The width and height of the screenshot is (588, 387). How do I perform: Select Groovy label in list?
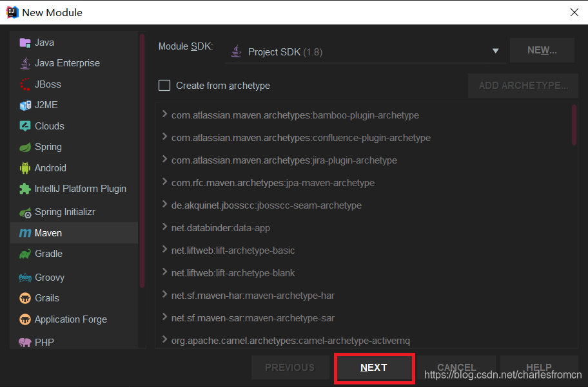coord(50,278)
